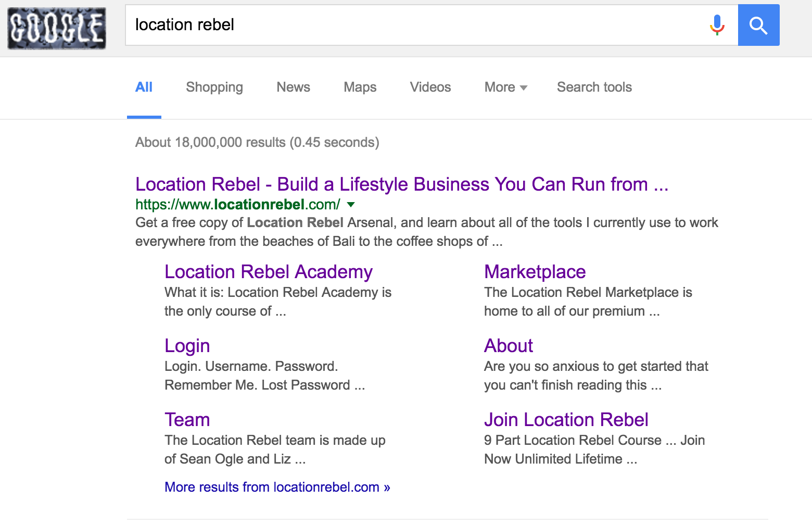812x524 pixels.
Task: Open the Team sitelink
Action: coord(187,420)
